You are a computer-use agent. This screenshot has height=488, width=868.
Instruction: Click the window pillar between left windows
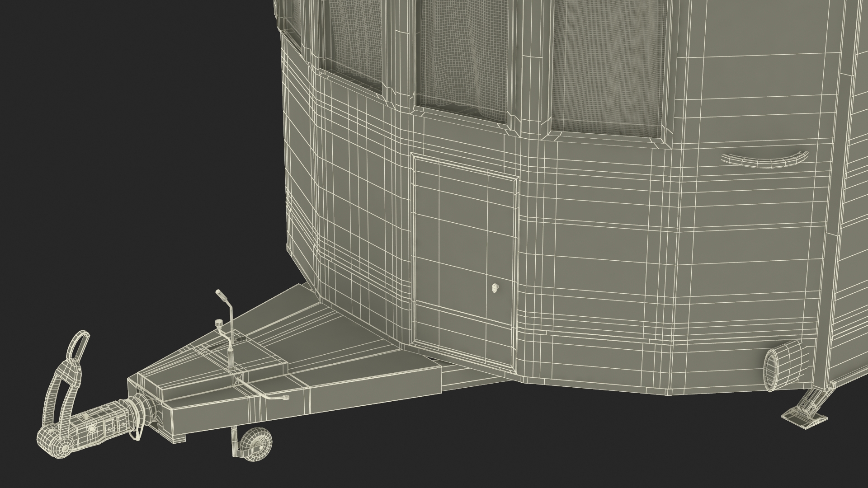pos(400,54)
